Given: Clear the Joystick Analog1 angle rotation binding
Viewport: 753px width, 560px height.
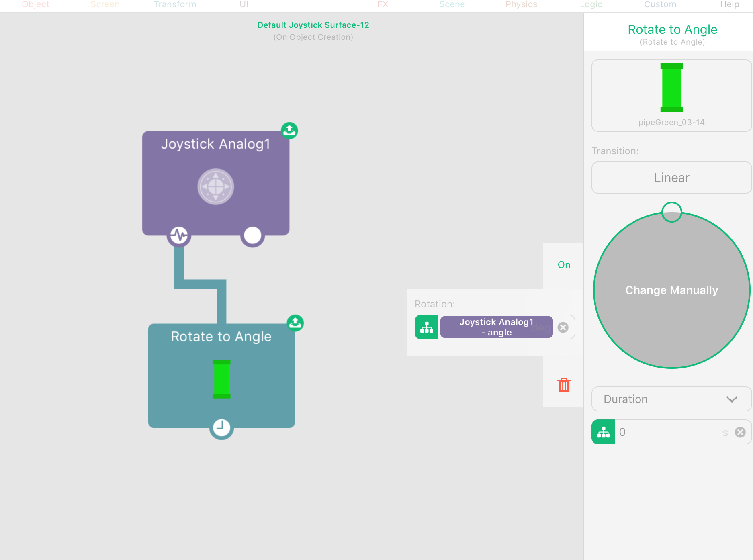Looking at the screenshot, I should tap(563, 327).
